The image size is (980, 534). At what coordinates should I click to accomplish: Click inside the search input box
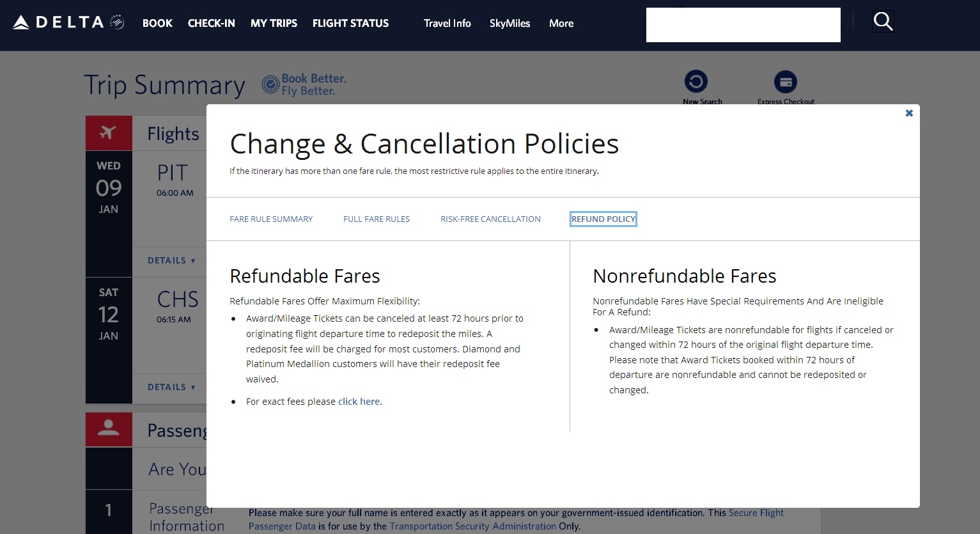(743, 25)
